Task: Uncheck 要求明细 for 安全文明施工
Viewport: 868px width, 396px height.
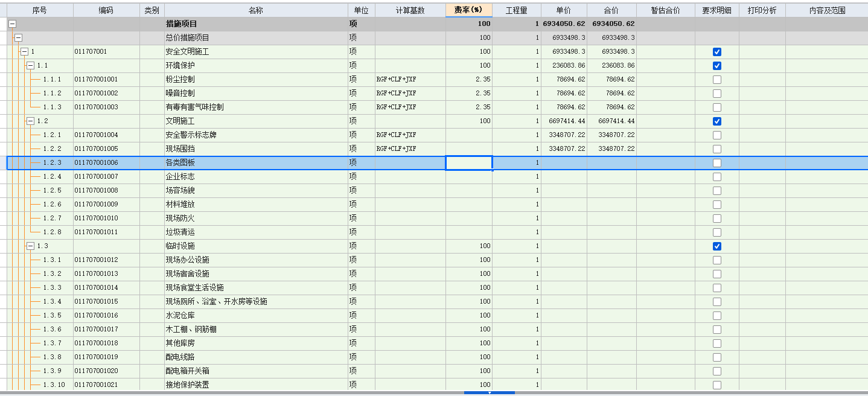Action: [x=716, y=52]
